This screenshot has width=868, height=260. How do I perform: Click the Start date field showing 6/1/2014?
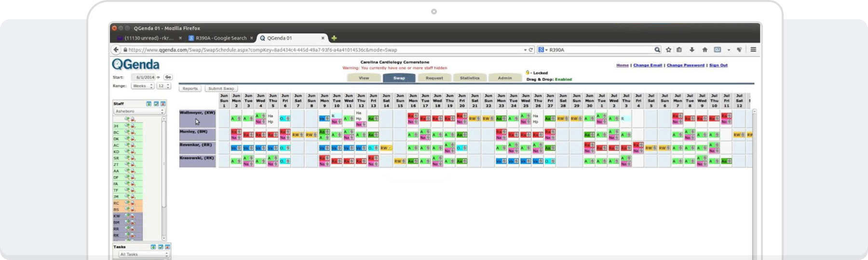tap(144, 78)
